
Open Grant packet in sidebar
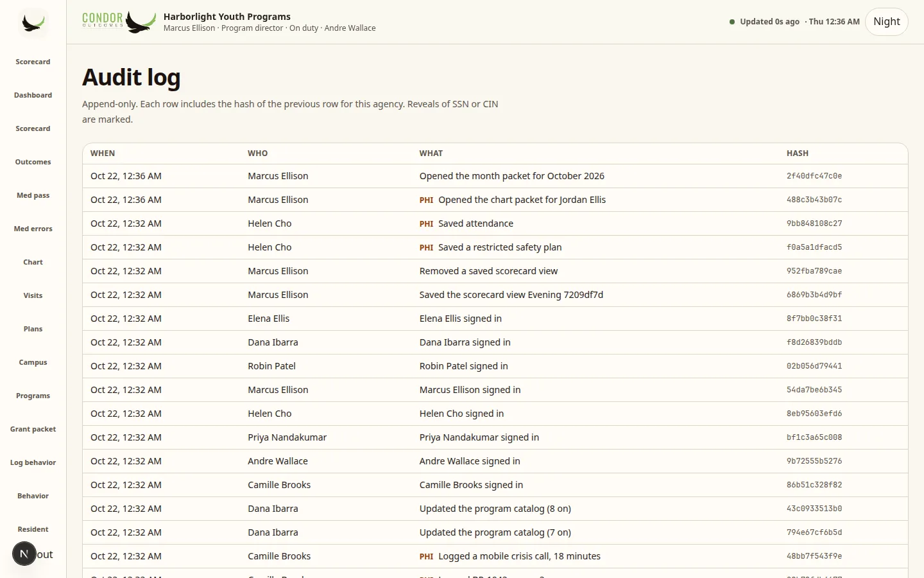point(33,429)
